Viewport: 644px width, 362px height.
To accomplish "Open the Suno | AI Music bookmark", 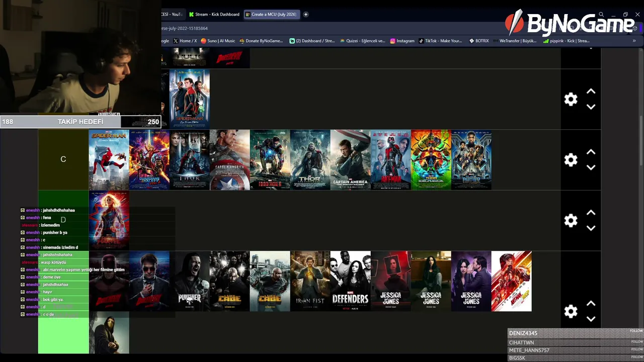I will click(x=218, y=41).
